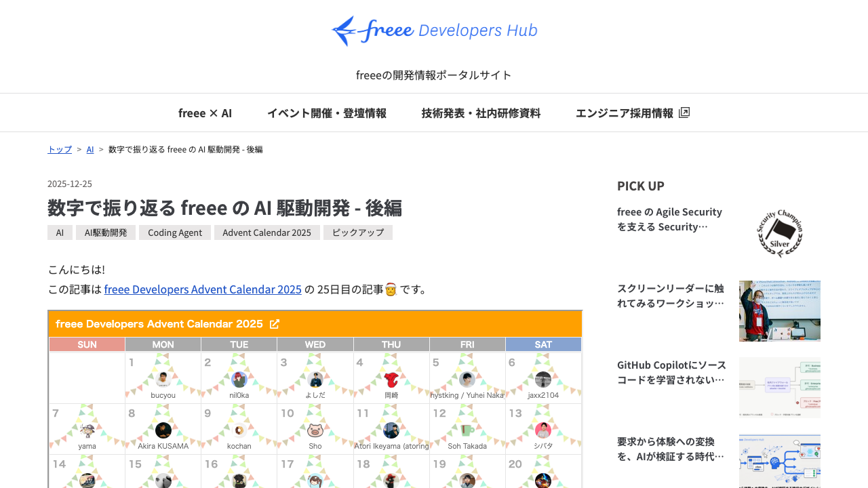Click the freee Developers Hub logo

pyautogui.click(x=434, y=30)
